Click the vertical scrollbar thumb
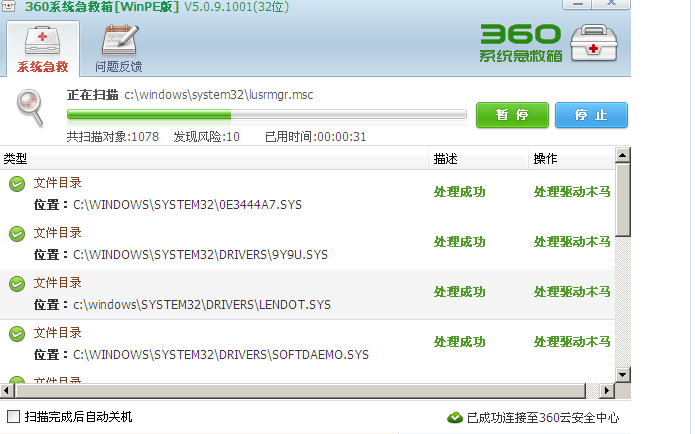The width and height of the screenshot is (695, 434). coord(623,199)
